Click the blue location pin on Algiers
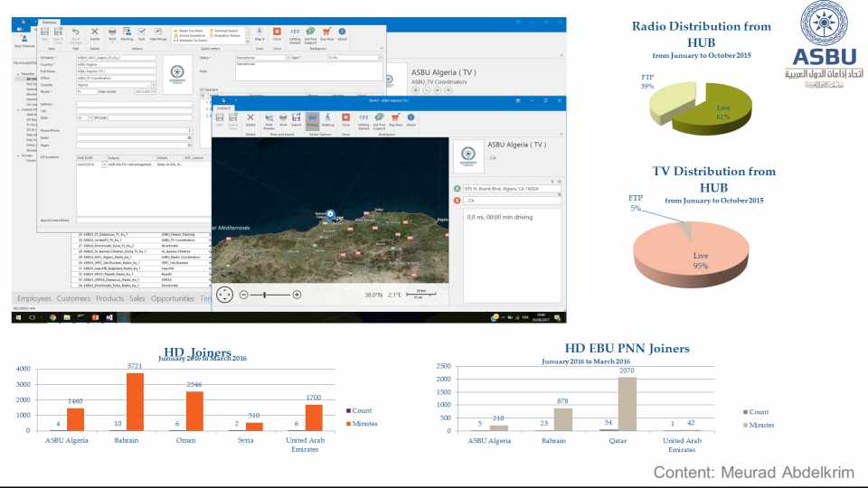Viewport: 868px width, 488px height. 331,215
